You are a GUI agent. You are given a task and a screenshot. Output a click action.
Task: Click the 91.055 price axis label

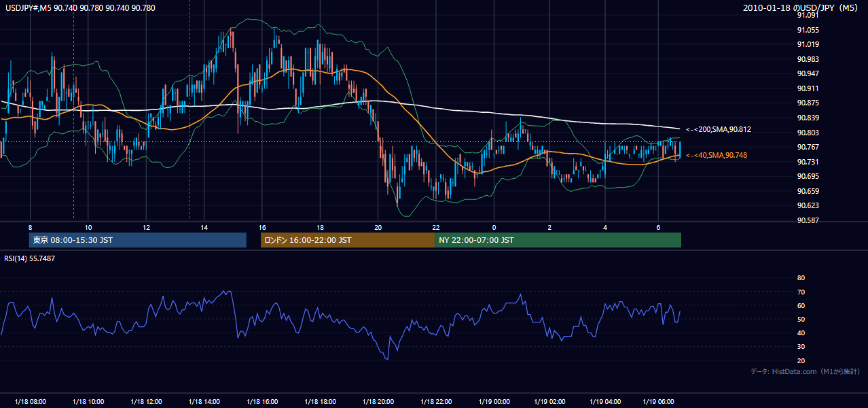[808, 30]
